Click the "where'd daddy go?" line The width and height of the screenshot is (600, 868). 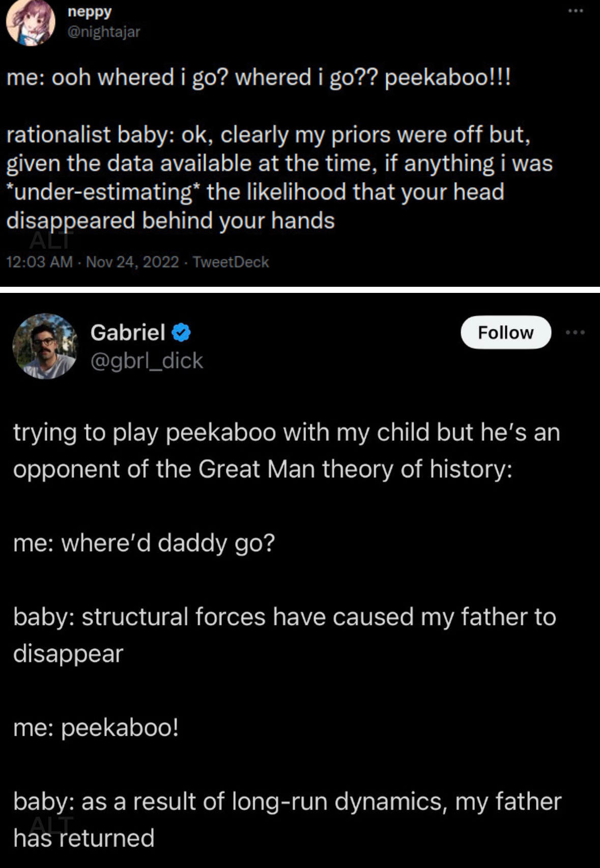tap(144, 543)
